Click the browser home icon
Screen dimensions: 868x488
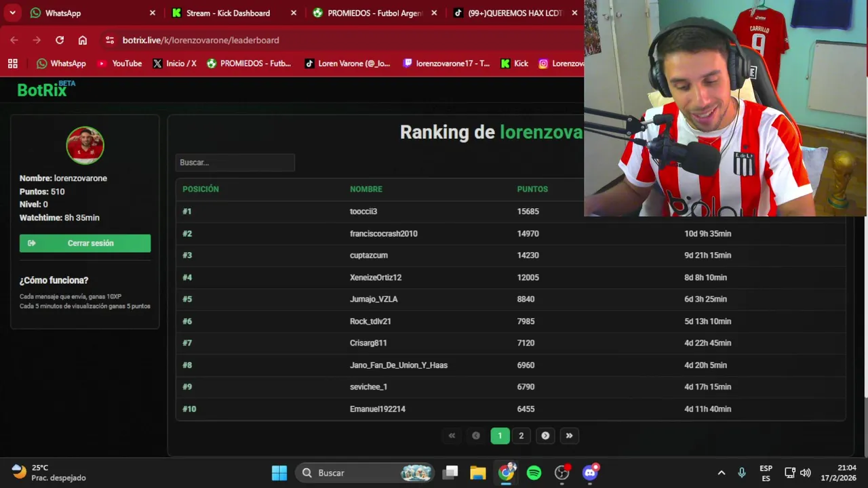83,40
